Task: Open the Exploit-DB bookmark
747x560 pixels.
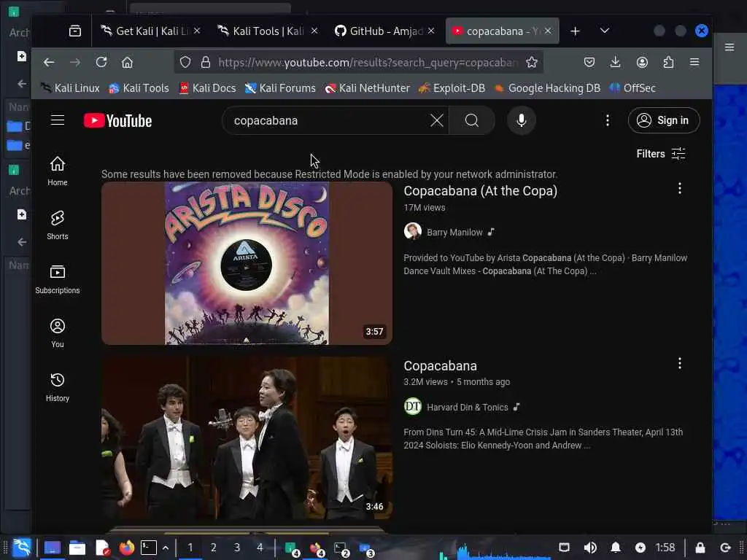Action: [x=452, y=88]
